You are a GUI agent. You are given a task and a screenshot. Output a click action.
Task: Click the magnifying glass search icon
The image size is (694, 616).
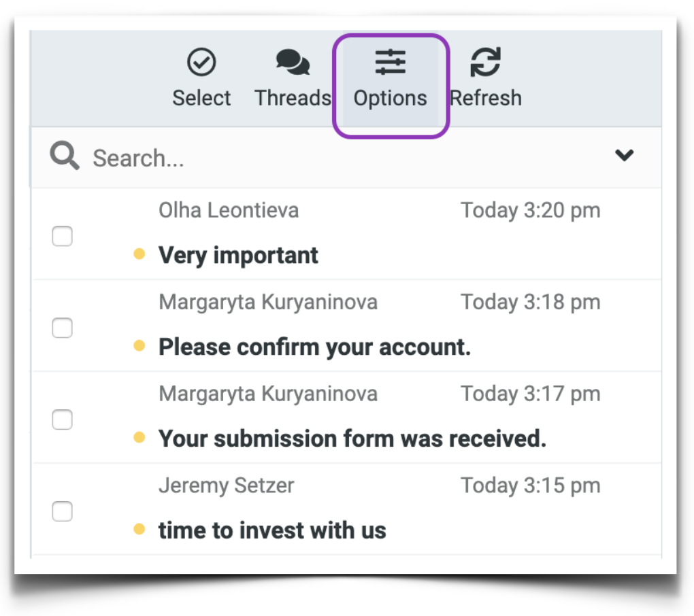tap(63, 156)
